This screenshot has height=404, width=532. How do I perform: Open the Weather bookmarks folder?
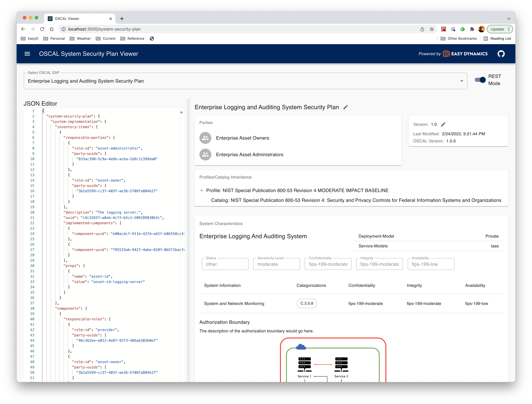[x=80, y=39]
